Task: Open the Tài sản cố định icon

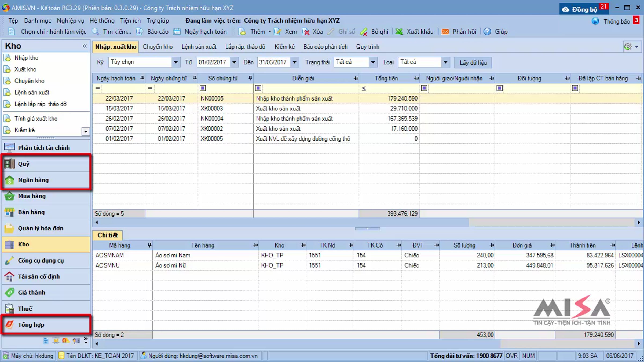Action: tap(10, 276)
